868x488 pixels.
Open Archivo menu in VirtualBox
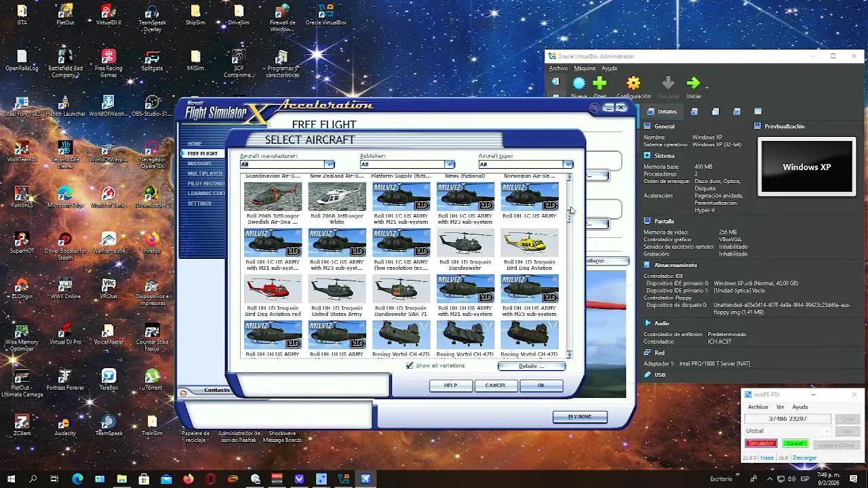coord(558,68)
